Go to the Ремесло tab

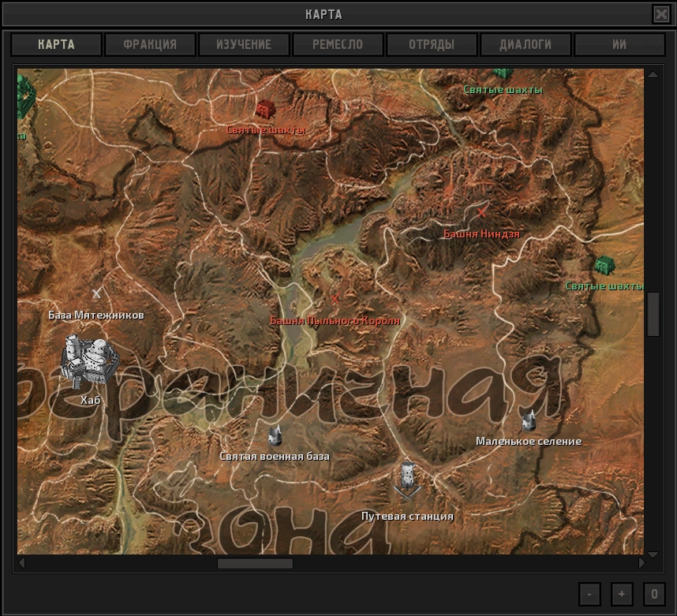click(338, 45)
